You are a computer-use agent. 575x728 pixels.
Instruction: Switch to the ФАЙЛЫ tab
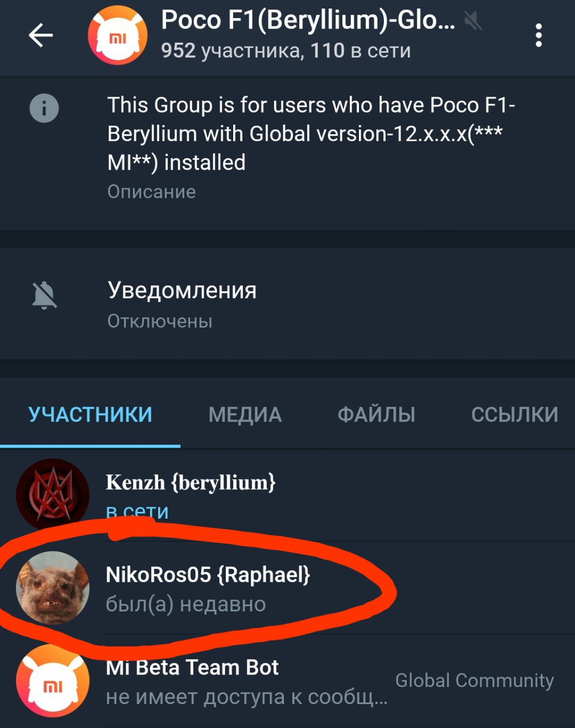(x=376, y=415)
